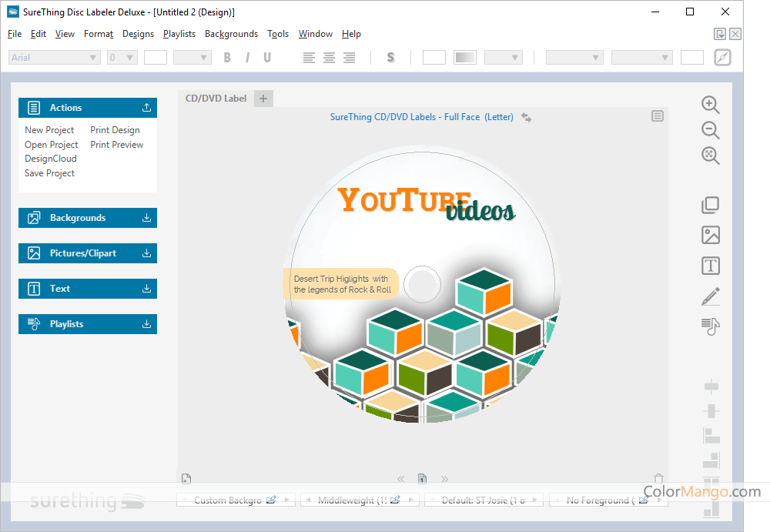Click the gradient fill swatch
The image size is (770, 532).
(x=464, y=58)
